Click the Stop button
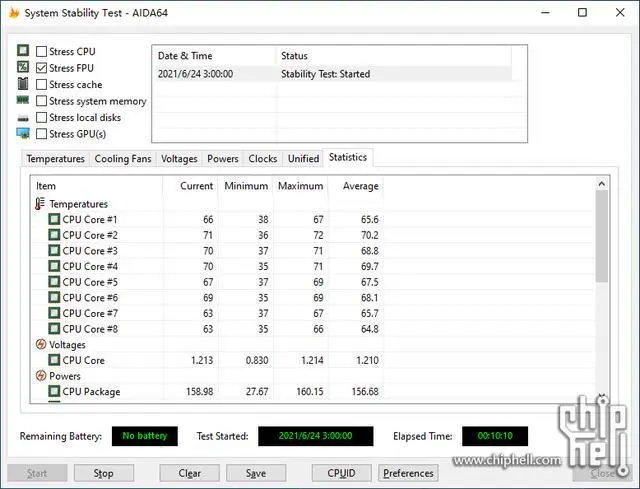 [104, 473]
